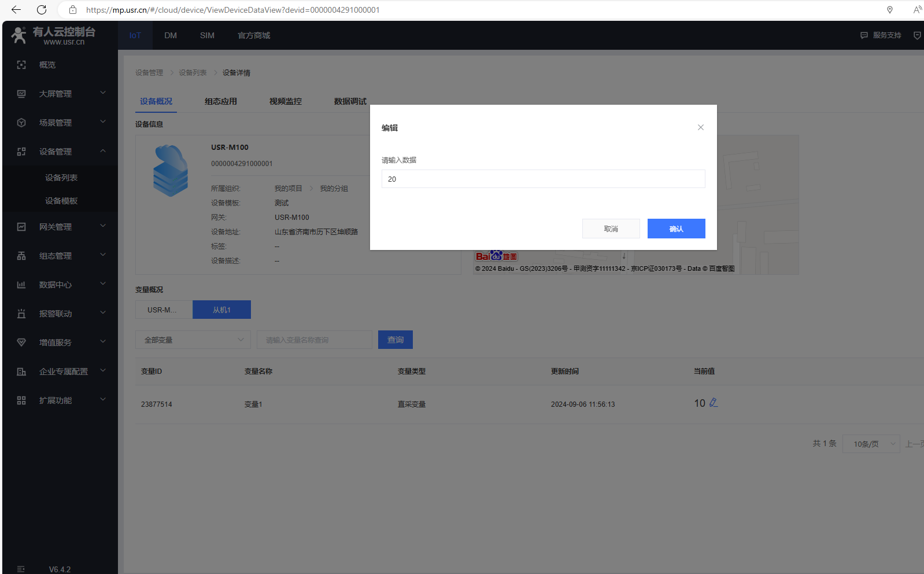Viewport: 924px width, 574px height.
Task: Switch to the 组态应用 tab
Action: 221,101
